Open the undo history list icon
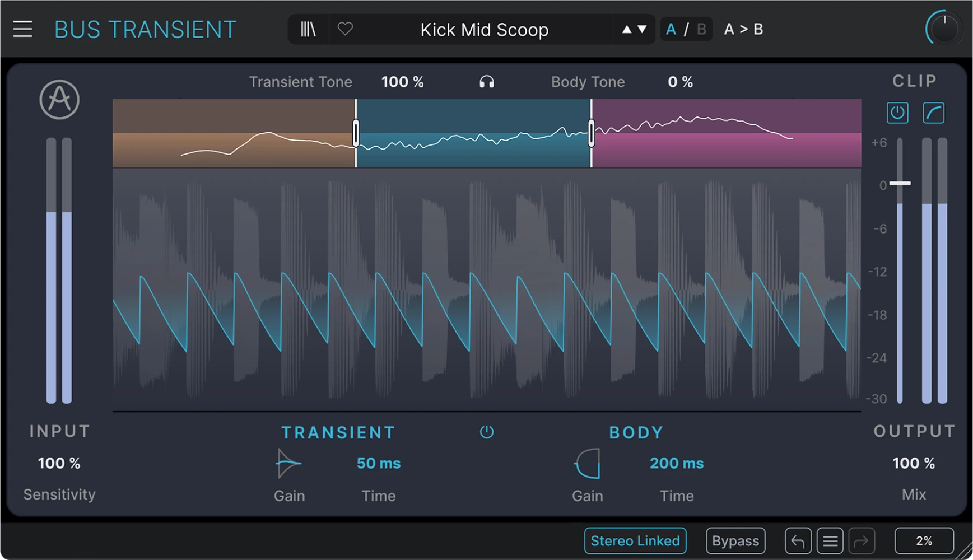The height and width of the screenshot is (560, 973). (x=830, y=540)
